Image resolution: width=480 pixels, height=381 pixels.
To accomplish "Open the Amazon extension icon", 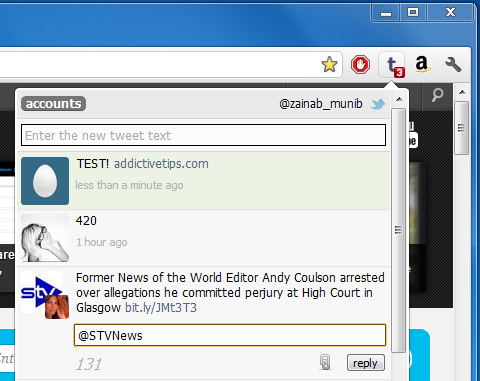I will (x=422, y=64).
